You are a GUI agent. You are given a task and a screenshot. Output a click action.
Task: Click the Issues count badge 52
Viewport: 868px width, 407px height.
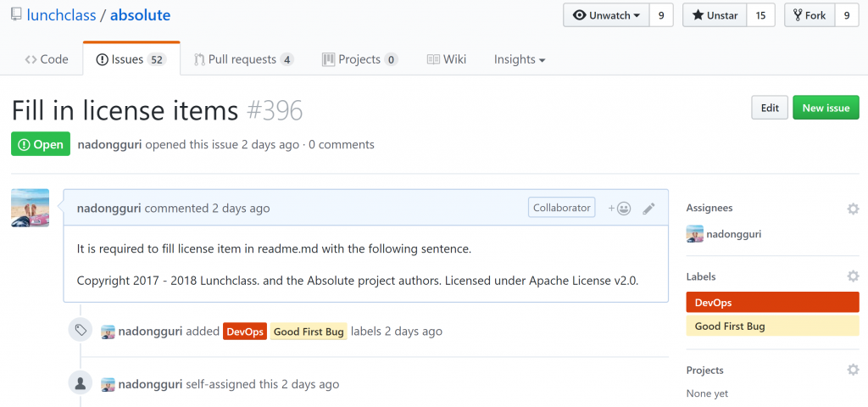click(x=157, y=59)
